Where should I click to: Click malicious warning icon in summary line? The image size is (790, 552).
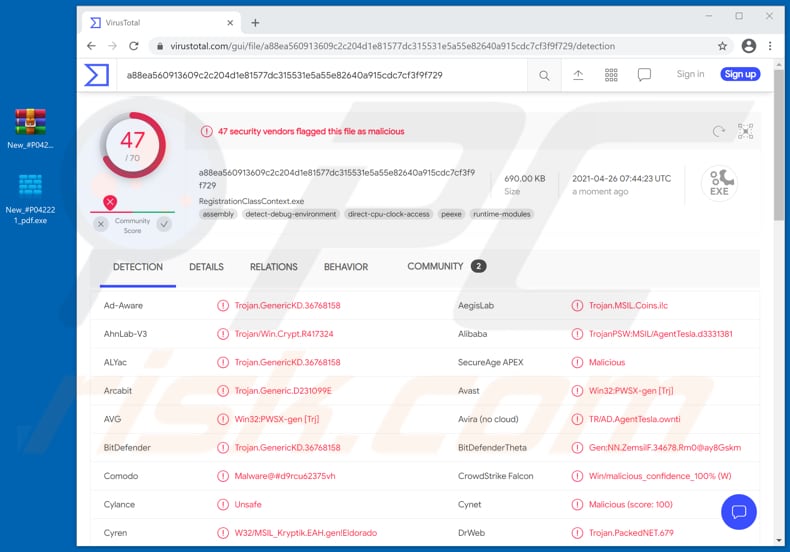(x=207, y=131)
